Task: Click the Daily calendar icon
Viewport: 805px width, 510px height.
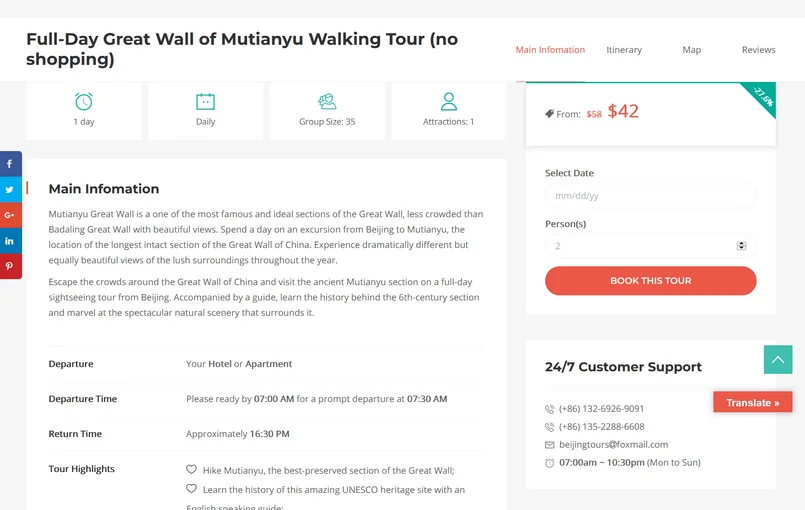Action: click(205, 101)
